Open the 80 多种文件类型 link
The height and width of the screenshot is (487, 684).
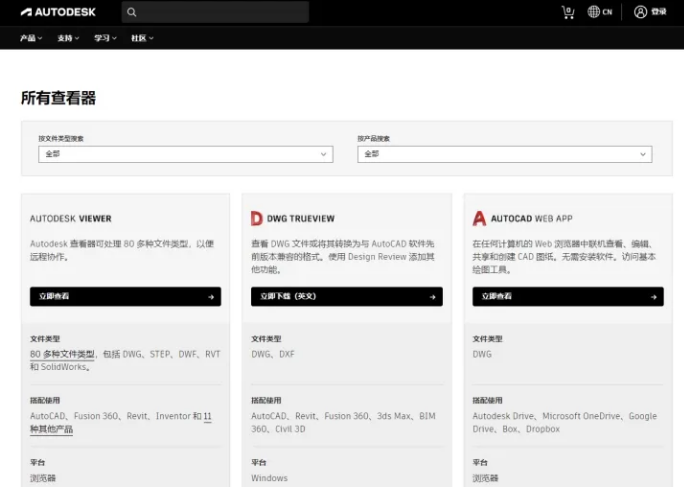62,354
